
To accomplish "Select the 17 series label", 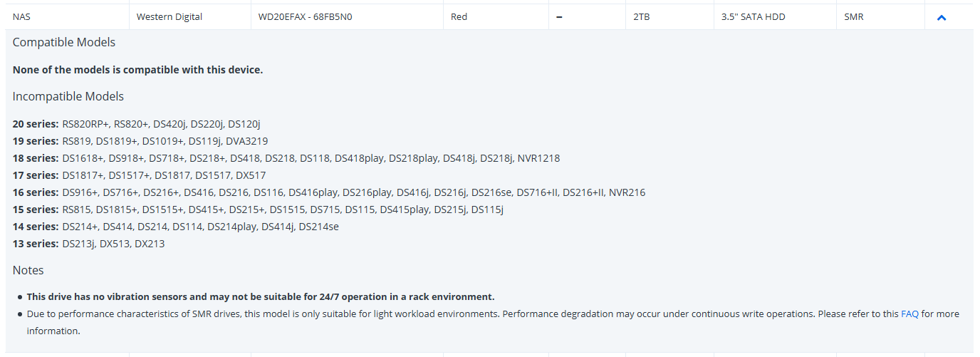I will tap(36, 175).
